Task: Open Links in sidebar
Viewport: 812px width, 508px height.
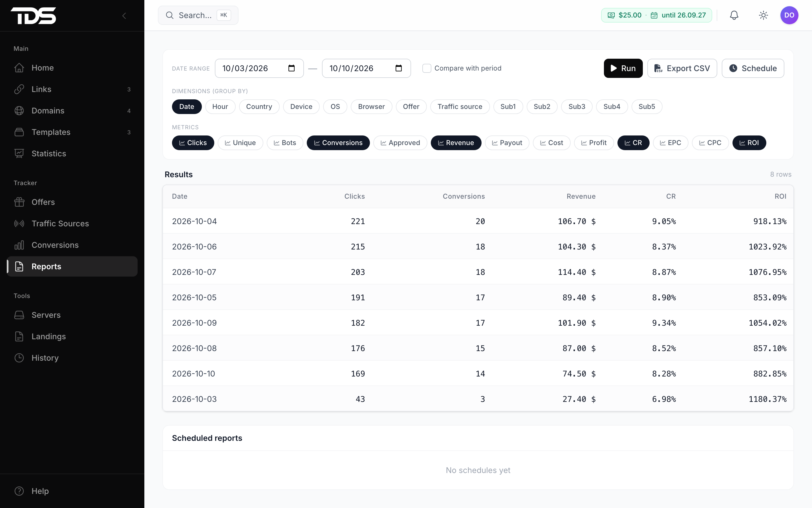Action: (x=72, y=89)
